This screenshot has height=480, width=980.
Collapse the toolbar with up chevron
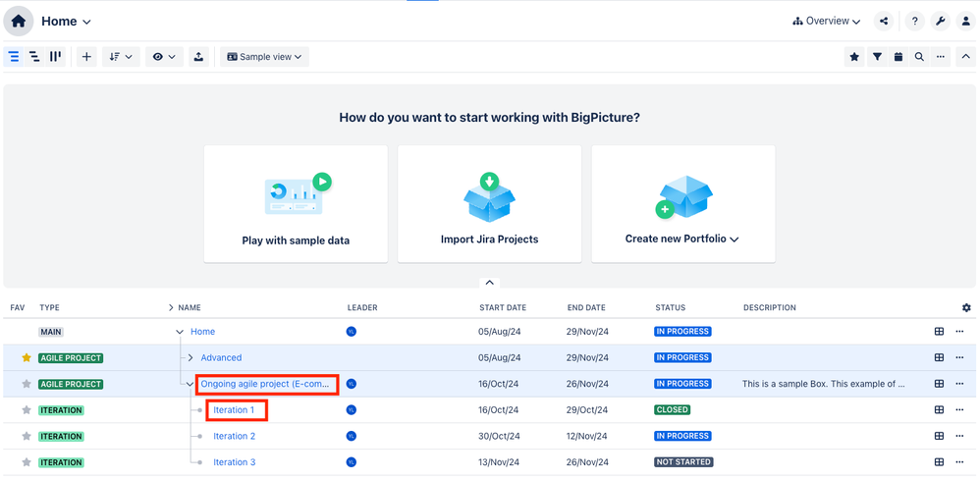(x=965, y=57)
